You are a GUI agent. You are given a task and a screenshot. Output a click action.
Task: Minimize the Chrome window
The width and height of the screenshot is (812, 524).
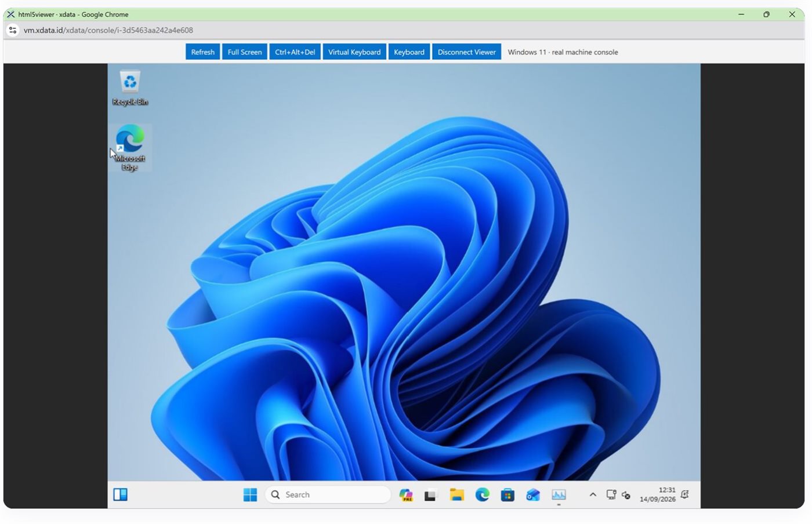pos(741,14)
